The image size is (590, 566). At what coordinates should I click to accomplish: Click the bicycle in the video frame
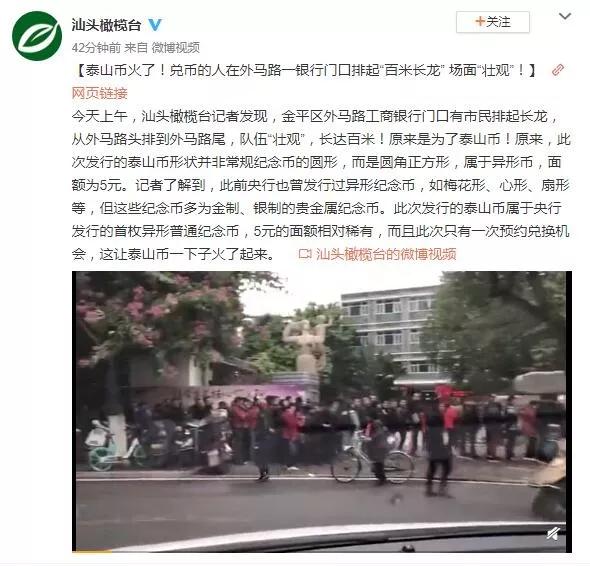coord(372,460)
